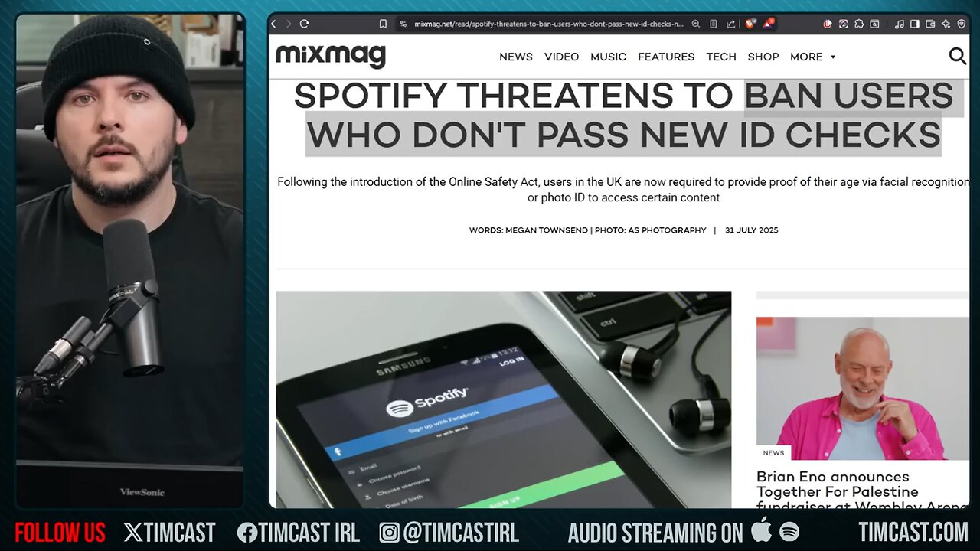
Task: Open Brave Rewards triangle icon
Action: coord(768,24)
